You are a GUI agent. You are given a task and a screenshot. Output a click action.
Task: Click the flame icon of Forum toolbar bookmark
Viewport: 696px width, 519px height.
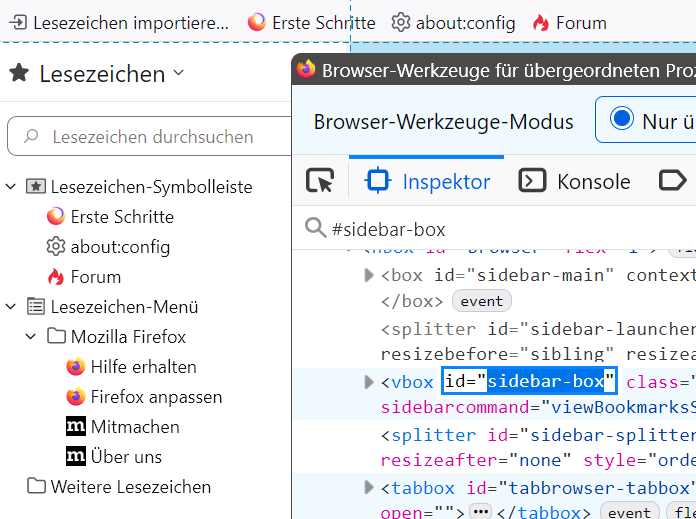point(541,22)
